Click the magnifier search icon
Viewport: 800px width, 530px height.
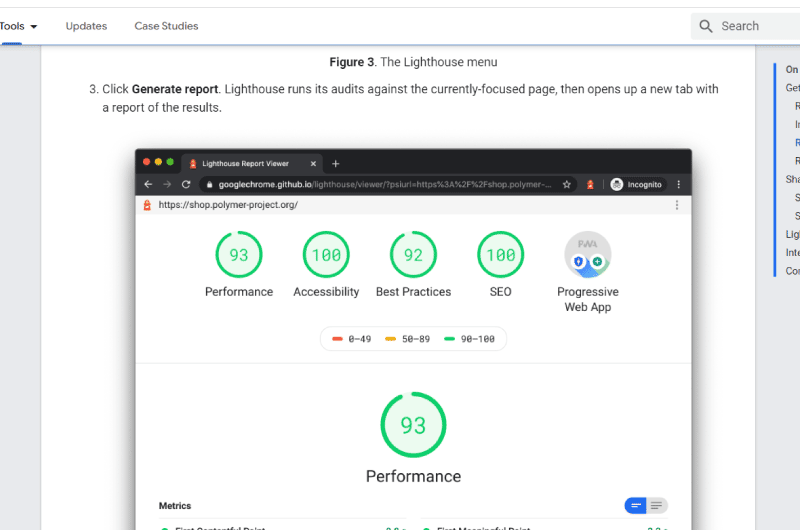(706, 26)
